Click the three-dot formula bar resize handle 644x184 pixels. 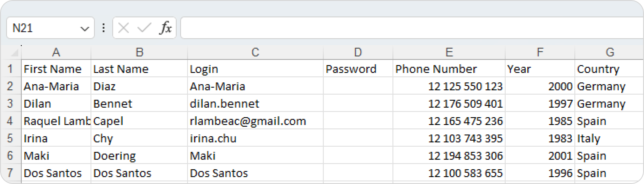tap(104, 28)
